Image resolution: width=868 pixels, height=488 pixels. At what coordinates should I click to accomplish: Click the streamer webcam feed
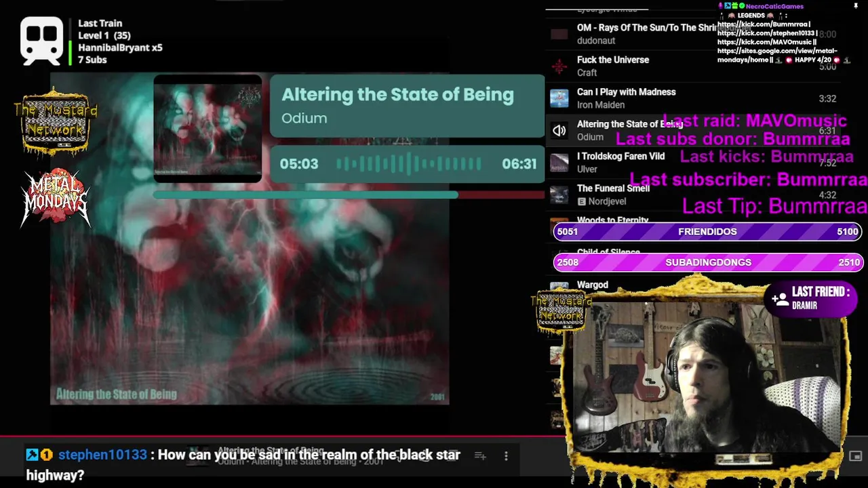[x=705, y=376]
